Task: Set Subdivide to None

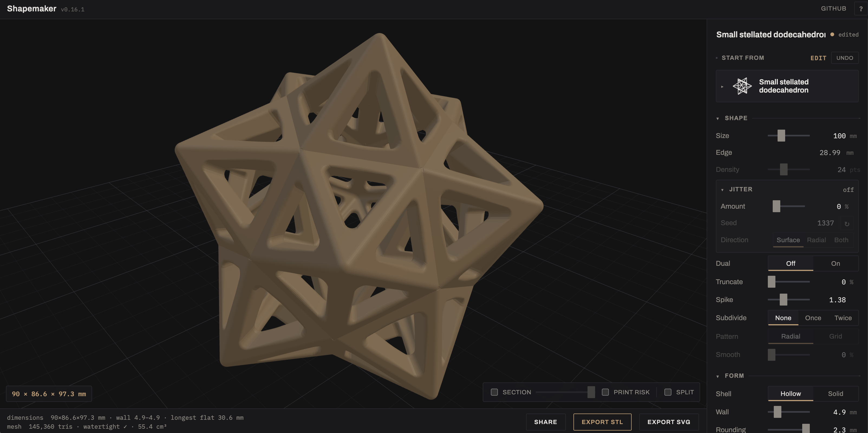Action: pos(783,318)
